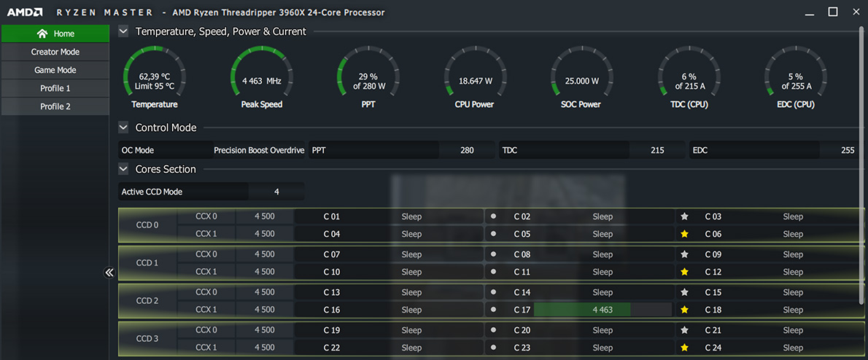The height and width of the screenshot is (360, 868).
Task: Switch to Game Mode profile
Action: pos(55,70)
